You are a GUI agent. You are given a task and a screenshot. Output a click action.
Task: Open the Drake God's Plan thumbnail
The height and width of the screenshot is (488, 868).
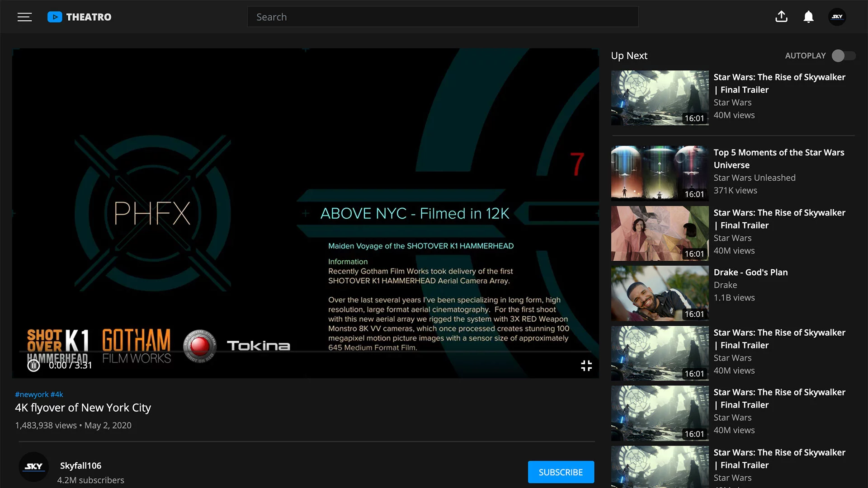pyautogui.click(x=660, y=293)
